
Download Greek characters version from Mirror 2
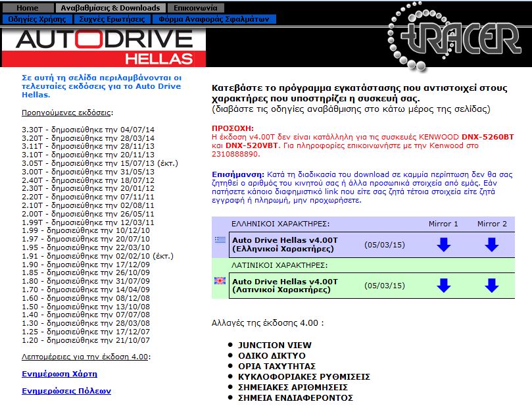pos(492,245)
